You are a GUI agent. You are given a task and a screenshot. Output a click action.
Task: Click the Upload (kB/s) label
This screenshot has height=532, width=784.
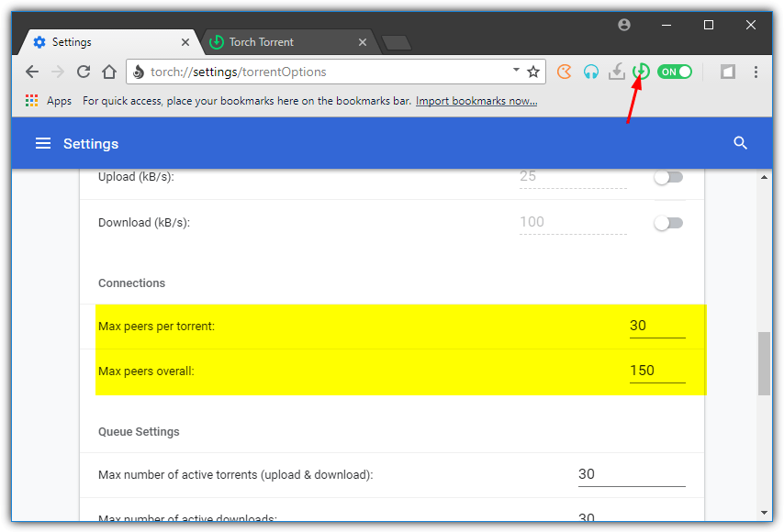click(136, 177)
